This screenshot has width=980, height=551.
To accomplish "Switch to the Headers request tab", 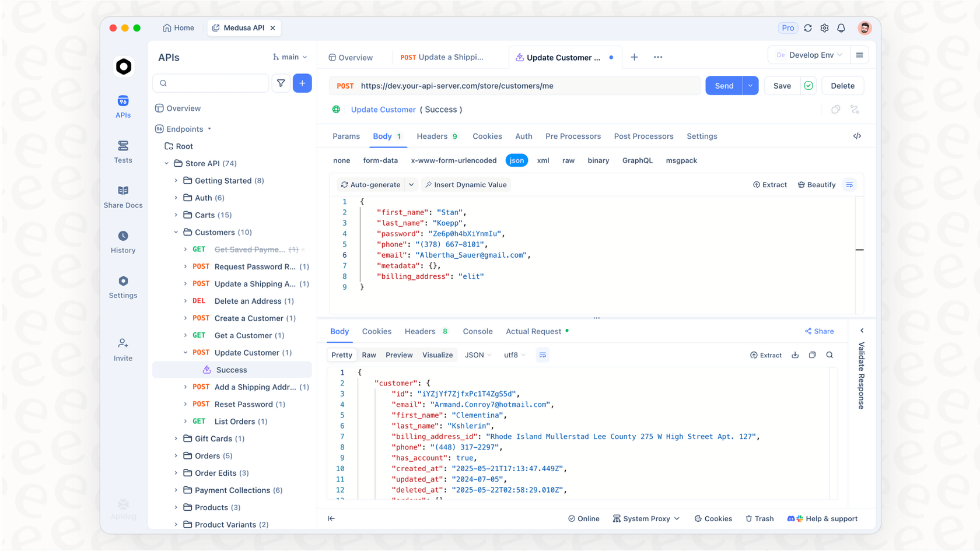I will tap(432, 136).
